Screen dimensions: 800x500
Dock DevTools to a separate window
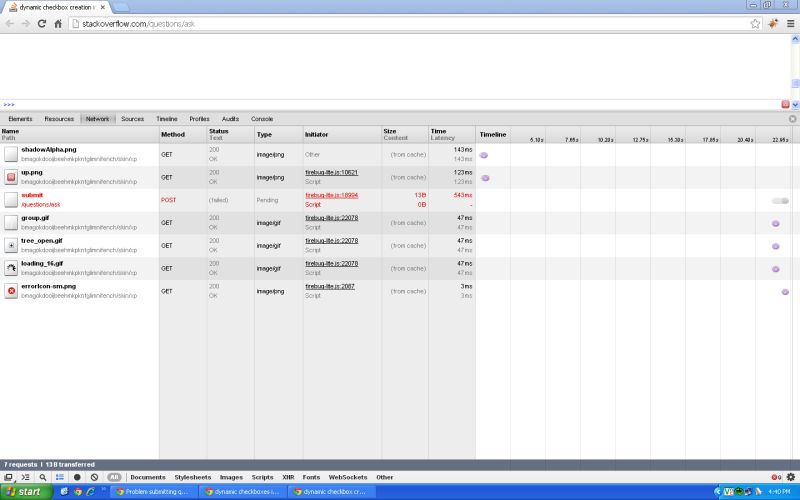(x=8, y=477)
